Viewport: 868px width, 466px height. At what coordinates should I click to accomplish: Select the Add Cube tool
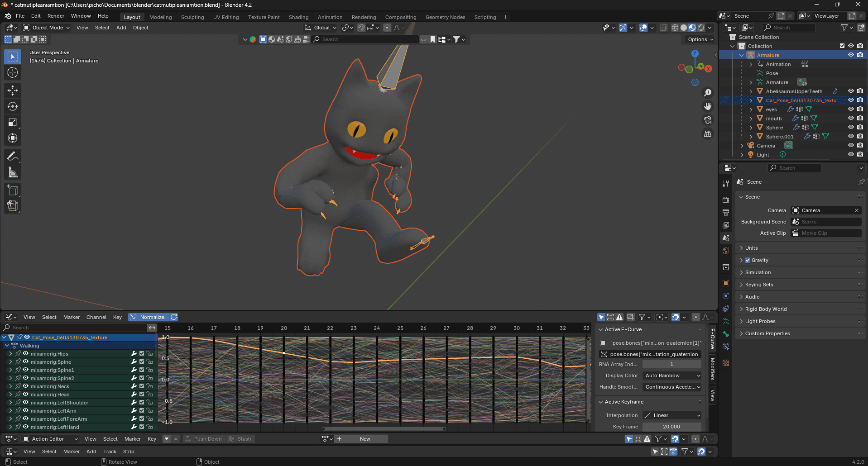(x=13, y=190)
